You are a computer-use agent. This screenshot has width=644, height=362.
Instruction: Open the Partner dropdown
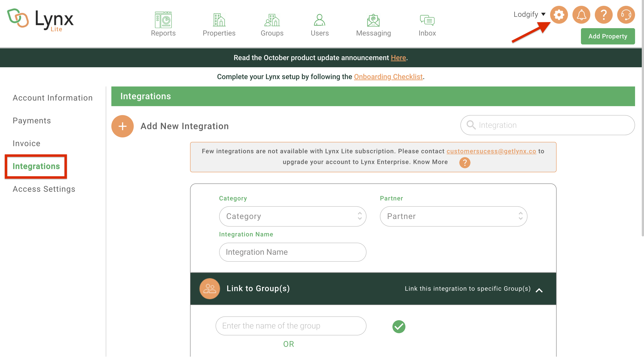tap(453, 216)
